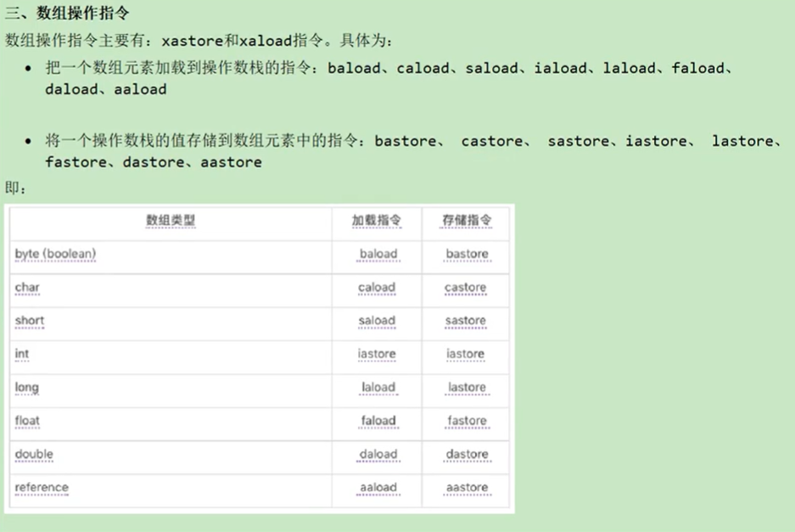The height and width of the screenshot is (532, 795).
Task: Click the short row label in table
Action: [x=30, y=321]
